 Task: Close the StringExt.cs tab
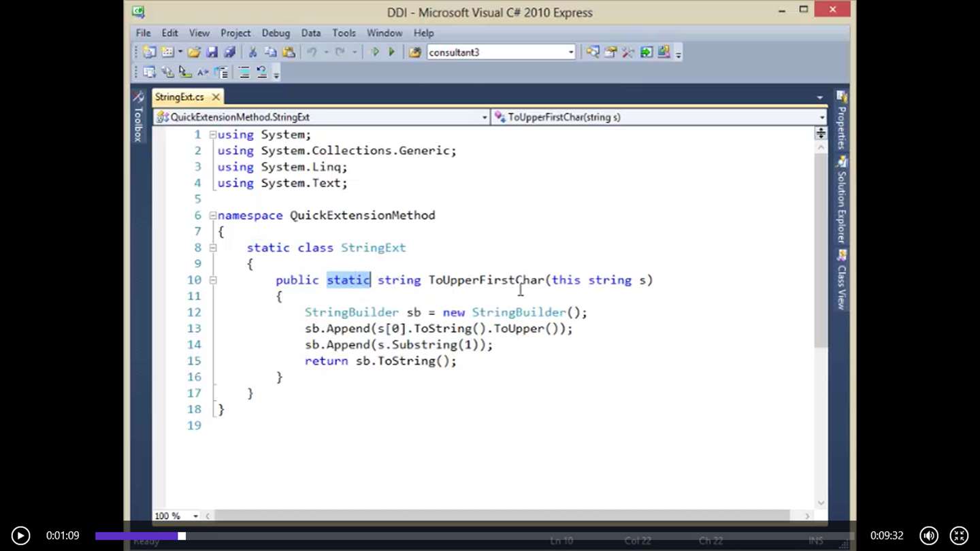(x=215, y=97)
